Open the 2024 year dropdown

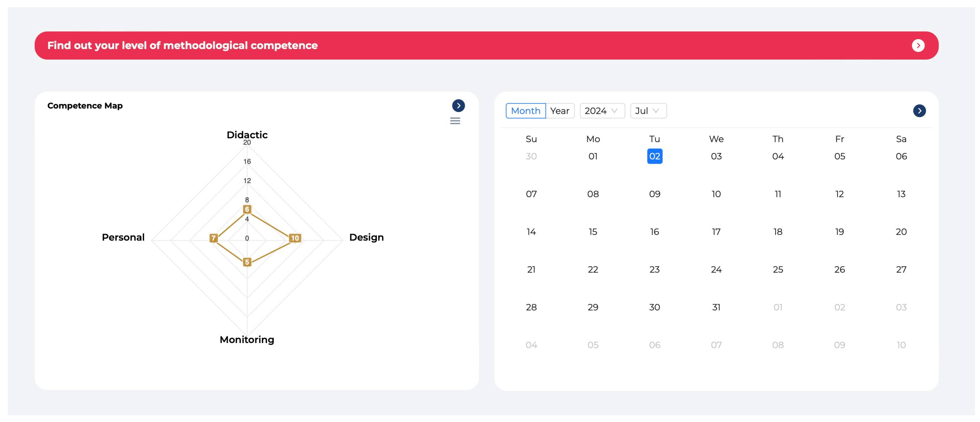pos(601,111)
